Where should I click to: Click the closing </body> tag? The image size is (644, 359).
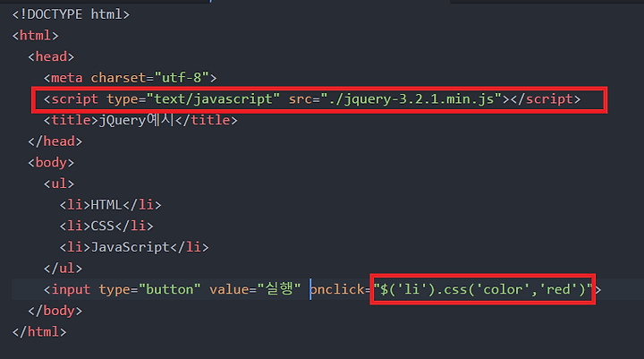55,311
